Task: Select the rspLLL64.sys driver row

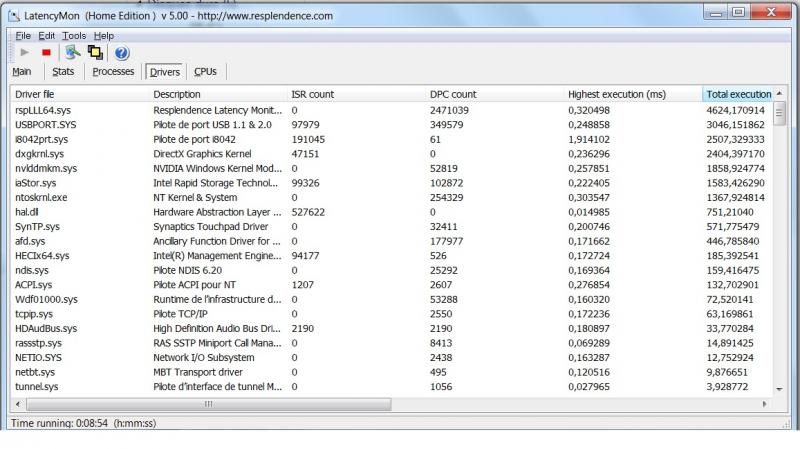Action: [392, 110]
